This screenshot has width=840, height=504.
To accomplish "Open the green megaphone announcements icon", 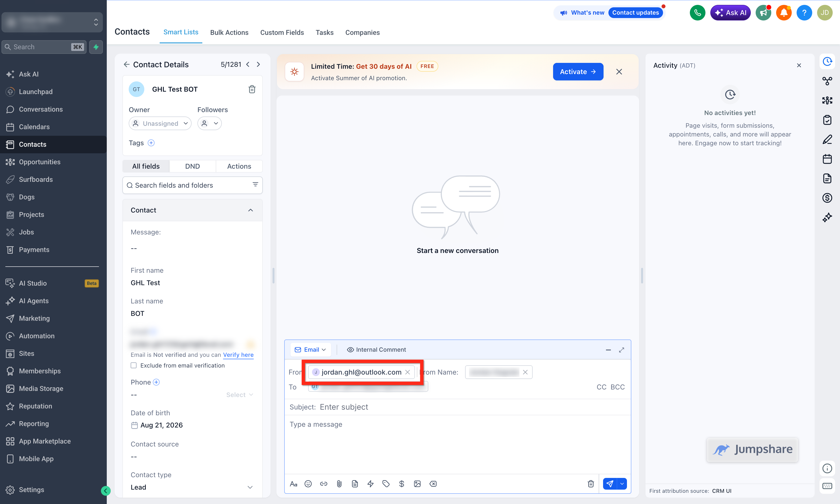I will (x=763, y=13).
